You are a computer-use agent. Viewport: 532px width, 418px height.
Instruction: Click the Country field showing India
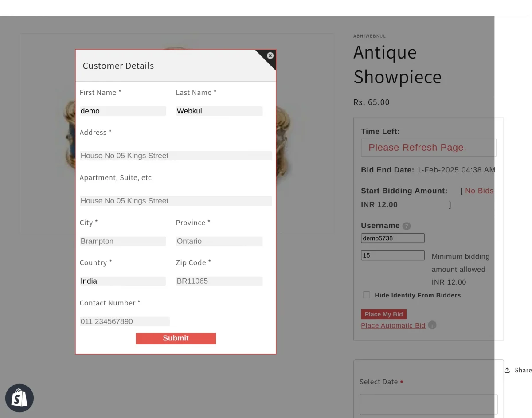pos(123,281)
